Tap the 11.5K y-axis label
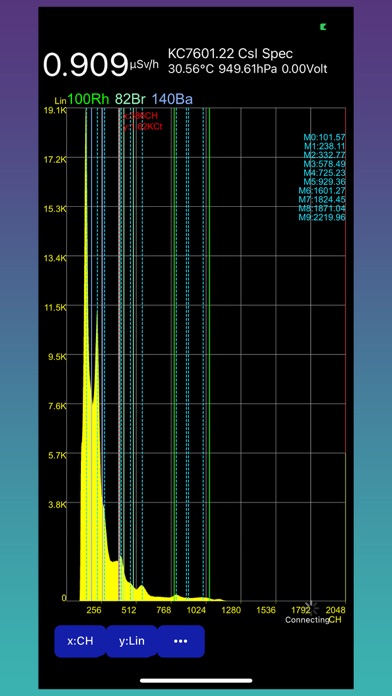The height and width of the screenshot is (696, 392). click(x=55, y=307)
